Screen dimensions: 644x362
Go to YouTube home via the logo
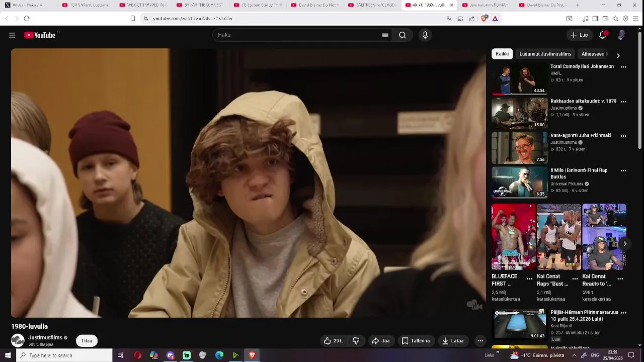40,35
